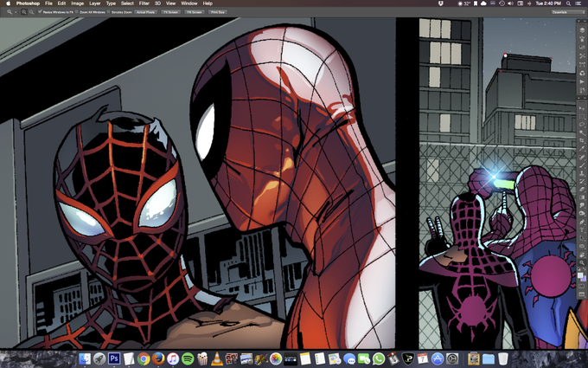Viewport: 588px width, 368px height.
Task: Open the blue folder stack in Dock
Action: click(489, 358)
